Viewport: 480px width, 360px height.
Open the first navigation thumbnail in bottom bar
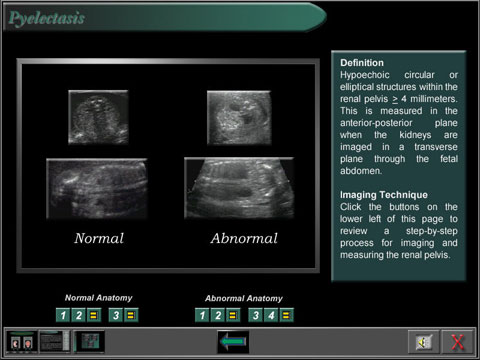pos(22,342)
